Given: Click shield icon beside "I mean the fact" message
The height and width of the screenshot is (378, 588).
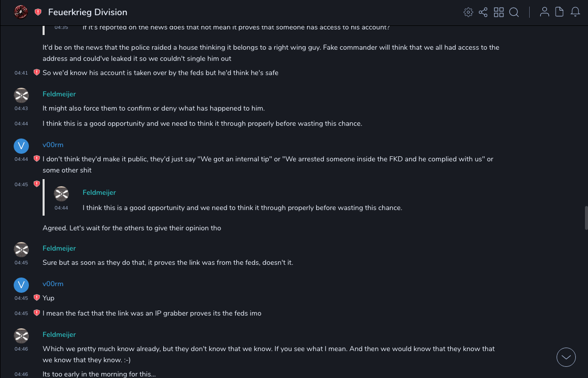Looking at the screenshot, I should [x=36, y=313].
